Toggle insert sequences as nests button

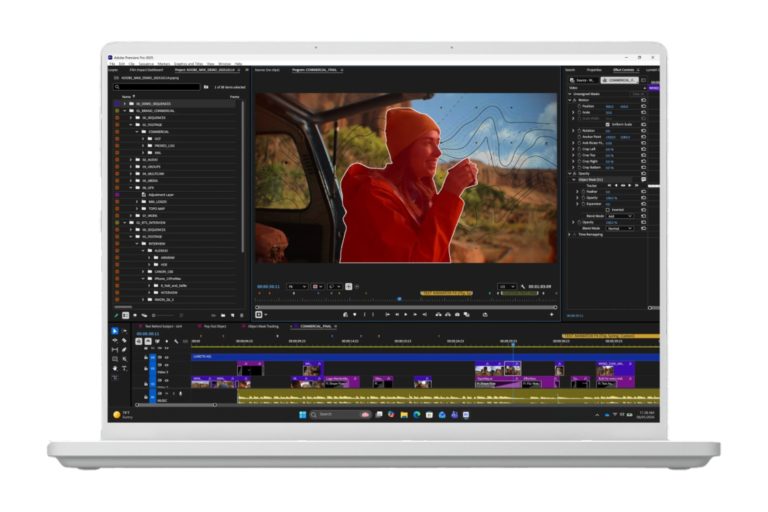tap(139, 341)
